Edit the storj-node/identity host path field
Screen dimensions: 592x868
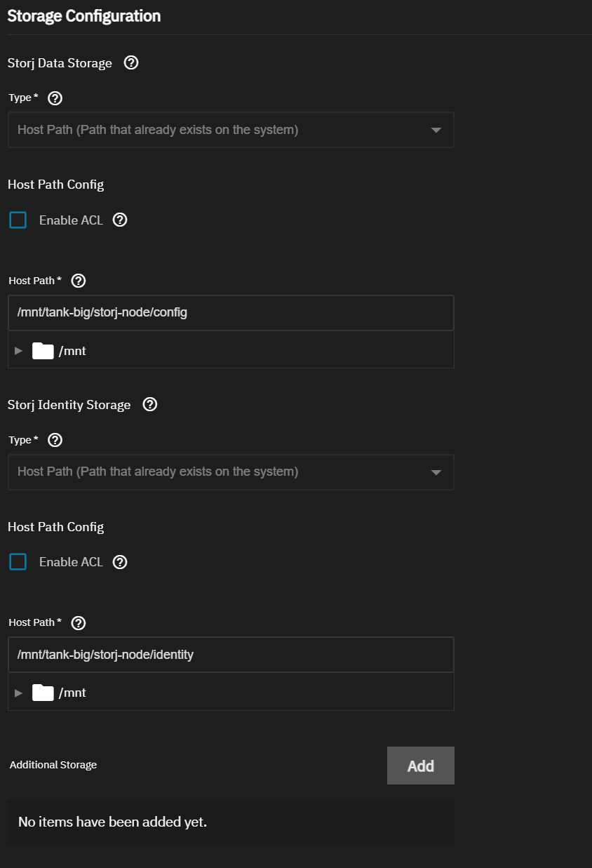click(231, 655)
